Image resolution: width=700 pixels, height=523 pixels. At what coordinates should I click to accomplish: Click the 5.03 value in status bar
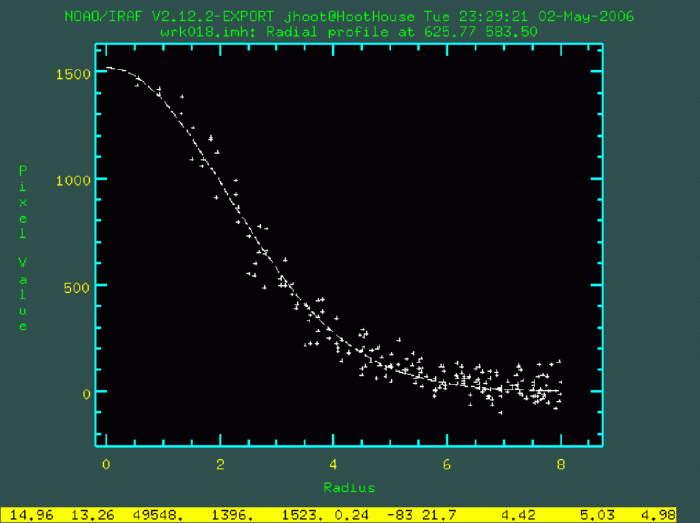pyautogui.click(x=597, y=515)
